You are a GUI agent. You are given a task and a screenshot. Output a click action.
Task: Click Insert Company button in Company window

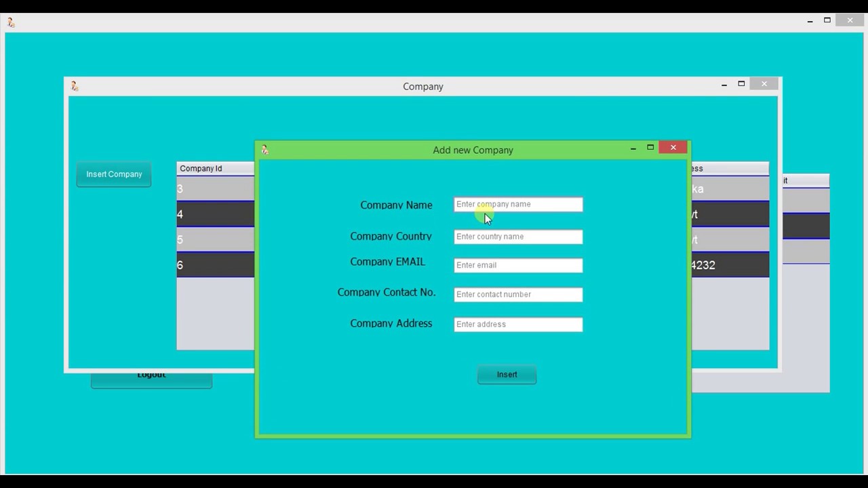[114, 174]
